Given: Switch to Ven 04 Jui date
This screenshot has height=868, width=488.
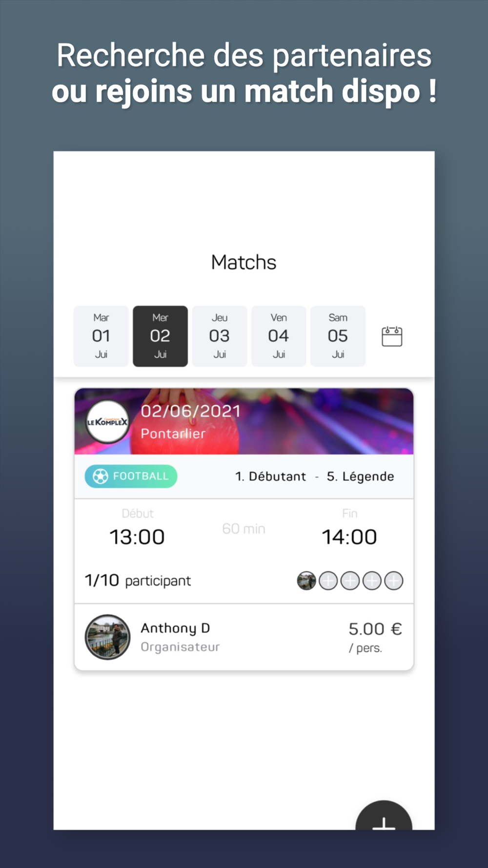Looking at the screenshot, I should [279, 336].
